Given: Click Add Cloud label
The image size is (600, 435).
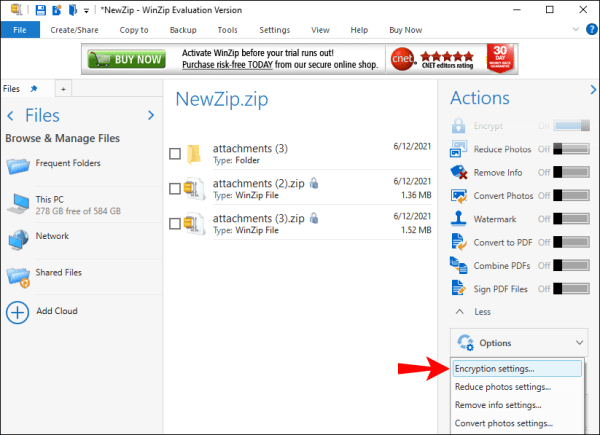Looking at the screenshot, I should [x=57, y=311].
